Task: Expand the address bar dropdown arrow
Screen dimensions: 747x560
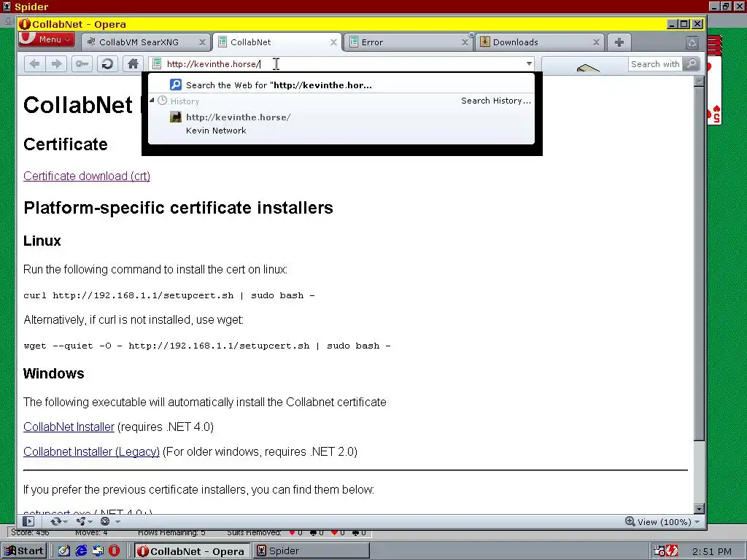Action: (529, 64)
